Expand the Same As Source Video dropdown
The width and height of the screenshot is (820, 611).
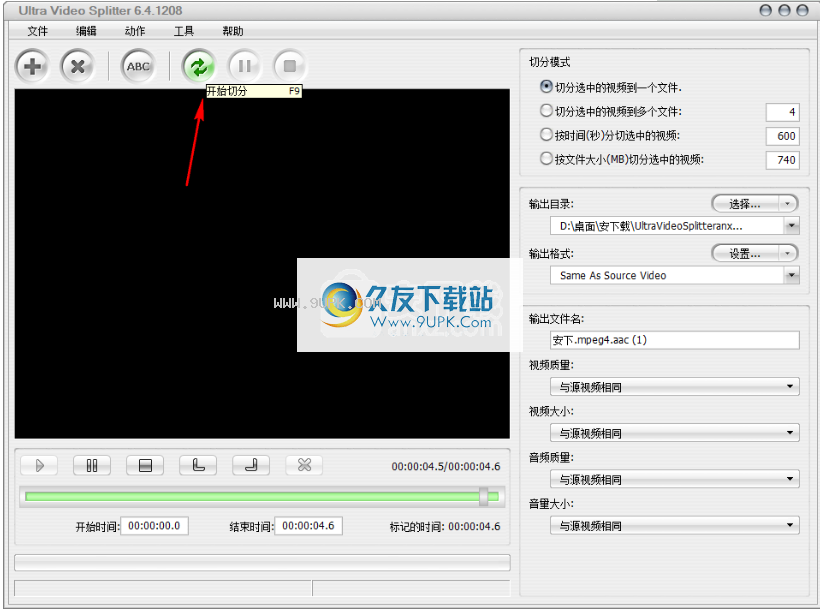click(792, 276)
